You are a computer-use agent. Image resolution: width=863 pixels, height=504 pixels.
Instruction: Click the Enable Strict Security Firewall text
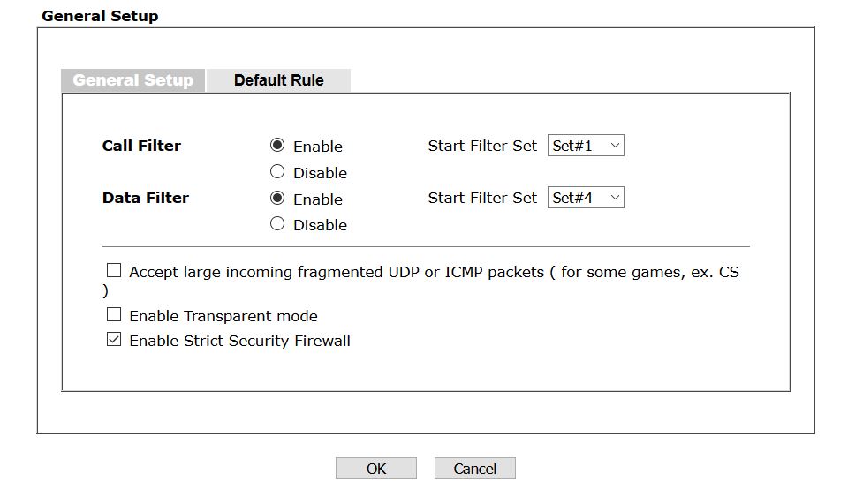[x=239, y=341]
